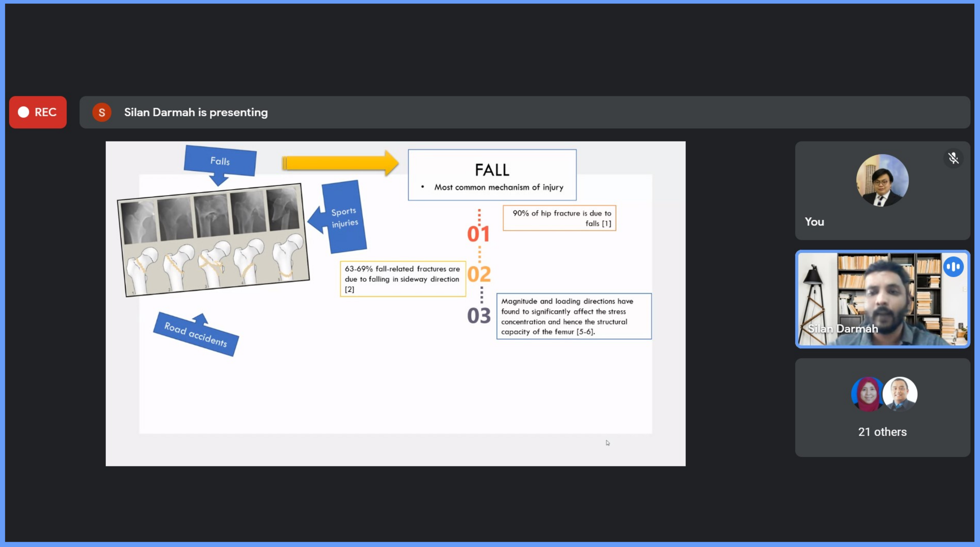Open your own profile picture tile
Viewport: 980px width, 547px height.
tap(882, 180)
